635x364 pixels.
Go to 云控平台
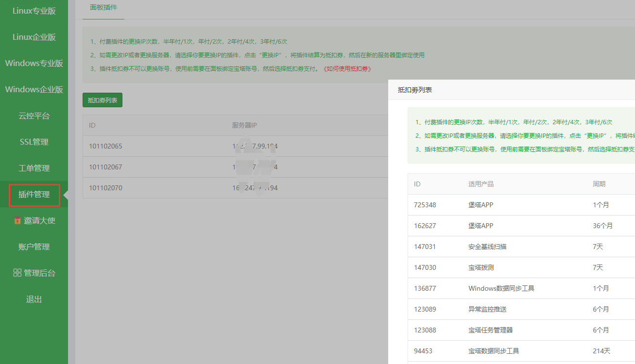tap(34, 116)
